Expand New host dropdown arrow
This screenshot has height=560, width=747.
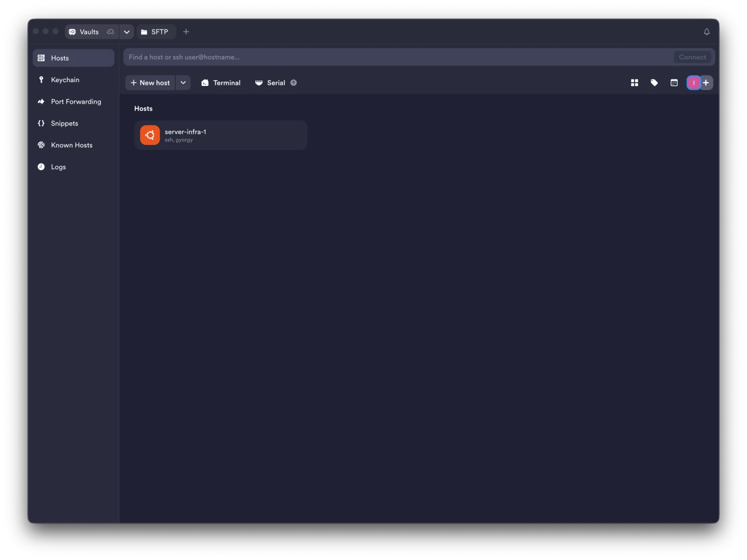click(x=183, y=83)
